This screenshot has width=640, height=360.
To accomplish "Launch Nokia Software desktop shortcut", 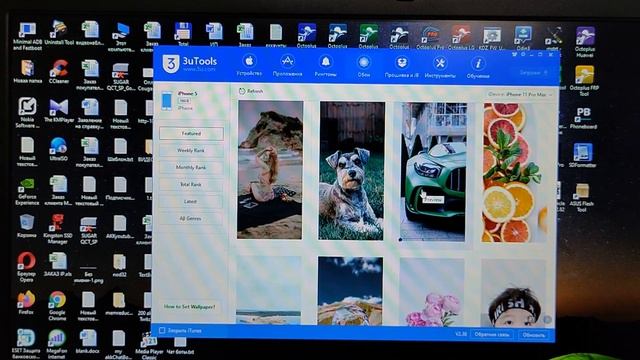I will [27, 113].
